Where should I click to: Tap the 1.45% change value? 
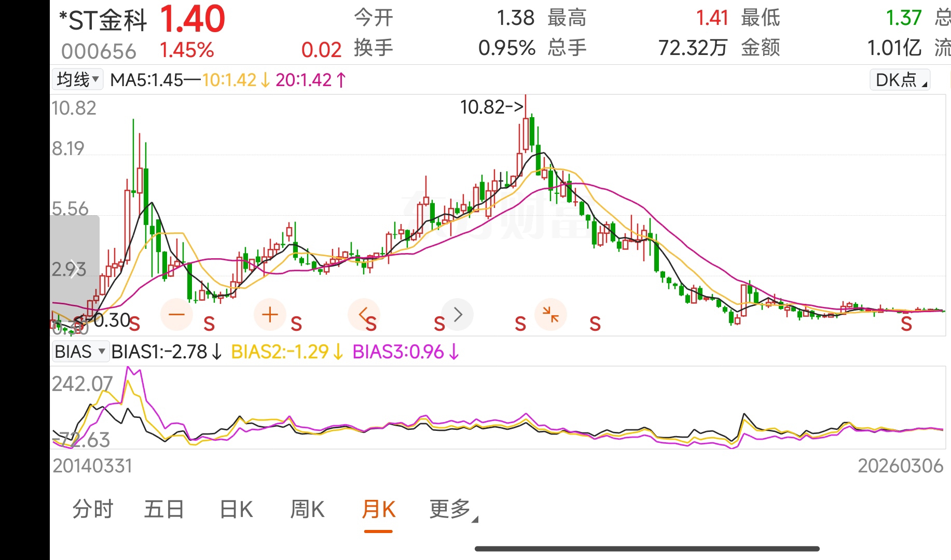pos(187,50)
